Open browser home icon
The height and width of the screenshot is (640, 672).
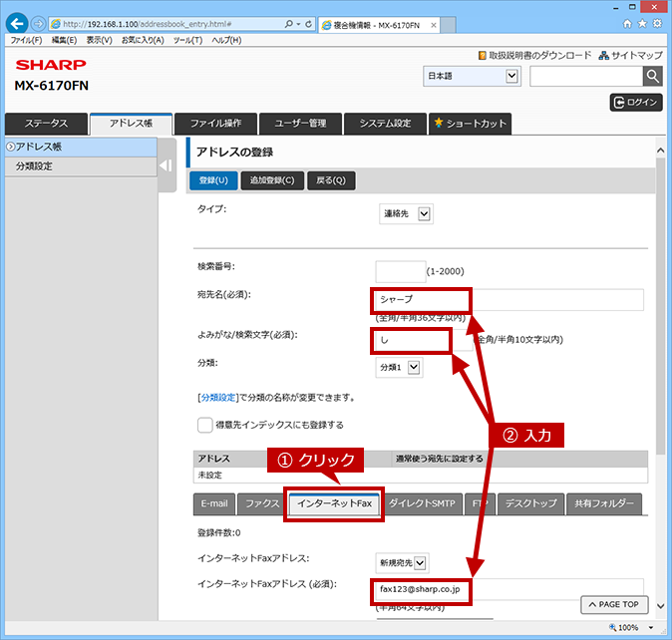pyautogui.click(x=627, y=24)
